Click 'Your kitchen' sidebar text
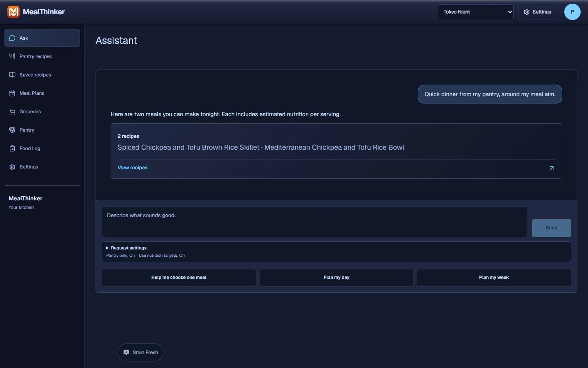Image resolution: width=588 pixels, height=368 pixels. click(21, 208)
